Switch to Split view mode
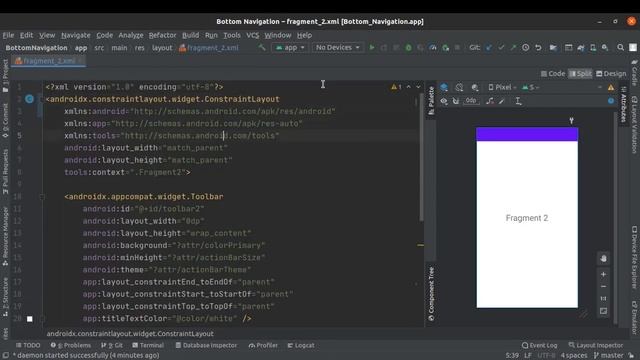Screen dimensions: 640x360 (580, 73)
